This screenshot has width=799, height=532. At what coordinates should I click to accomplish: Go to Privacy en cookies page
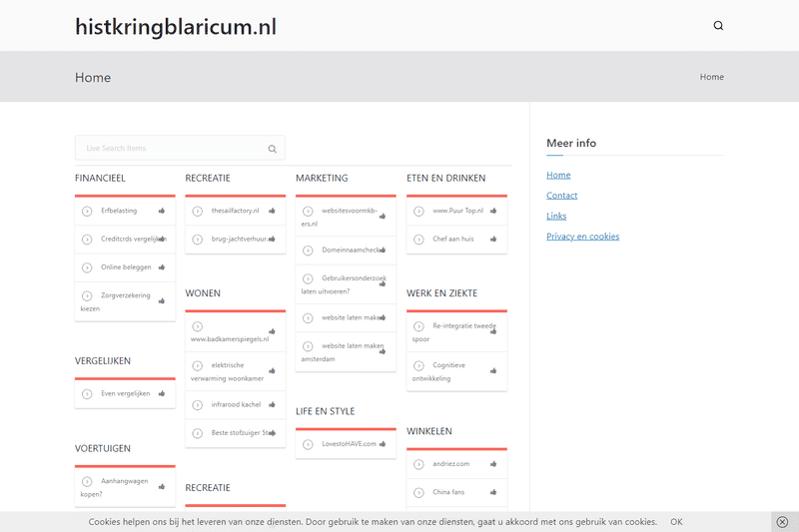[582, 237]
